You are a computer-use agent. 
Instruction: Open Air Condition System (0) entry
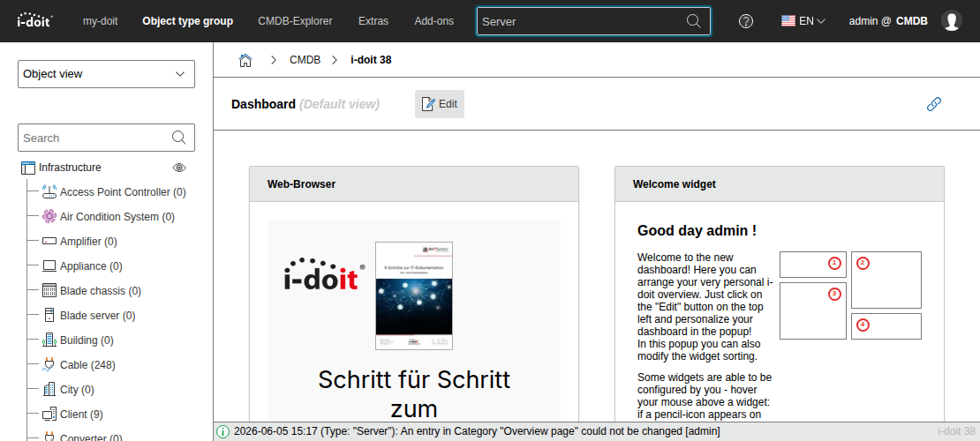point(117,217)
